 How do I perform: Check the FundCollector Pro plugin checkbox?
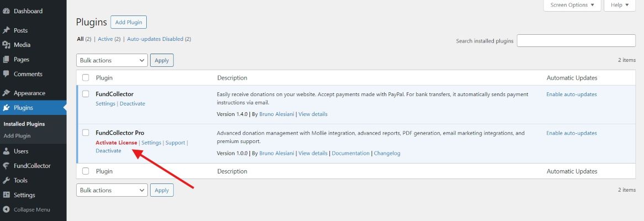[86, 133]
